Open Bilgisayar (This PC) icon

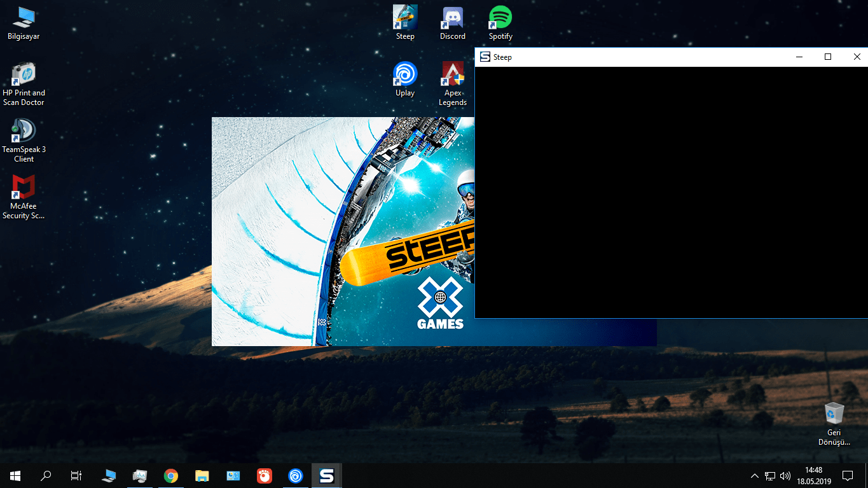point(24,16)
